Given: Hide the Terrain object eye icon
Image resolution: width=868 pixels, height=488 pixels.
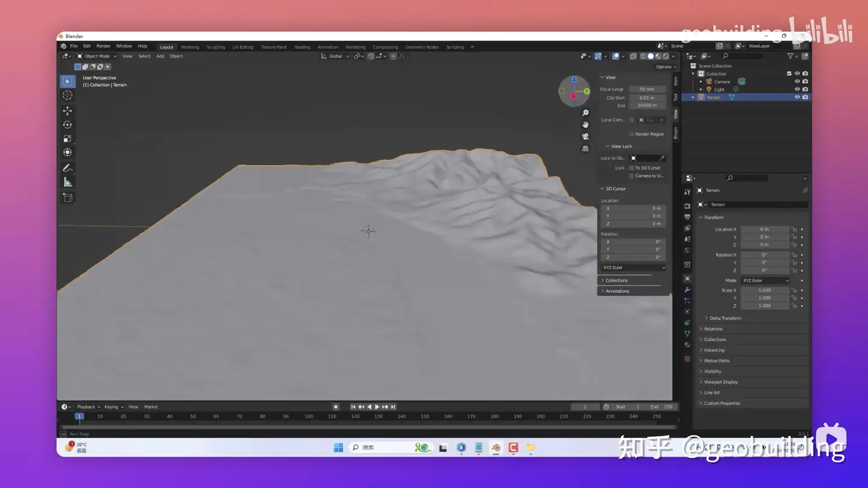Looking at the screenshot, I should pyautogui.click(x=797, y=97).
